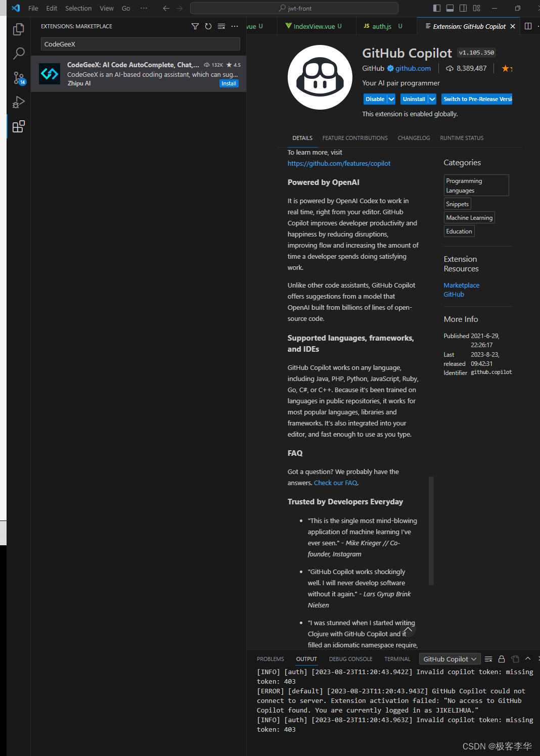Image resolution: width=540 pixels, height=756 pixels.
Task: Click the Disable button
Action: 375,99
